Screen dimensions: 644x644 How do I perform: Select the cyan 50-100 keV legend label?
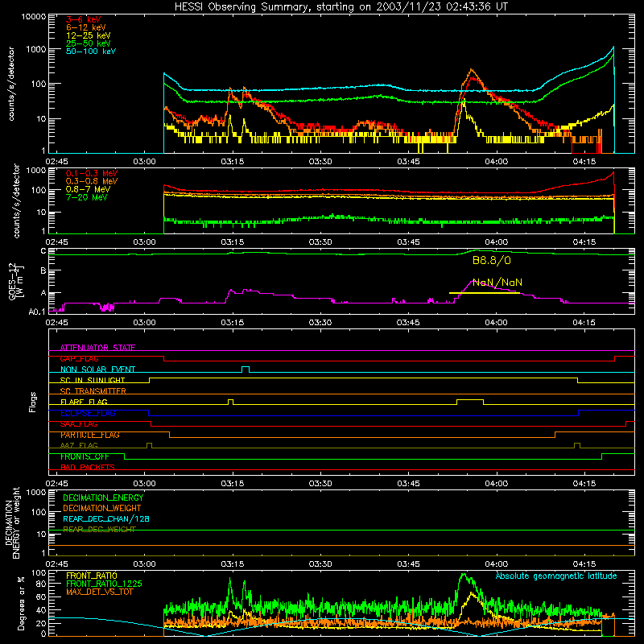(x=91, y=51)
